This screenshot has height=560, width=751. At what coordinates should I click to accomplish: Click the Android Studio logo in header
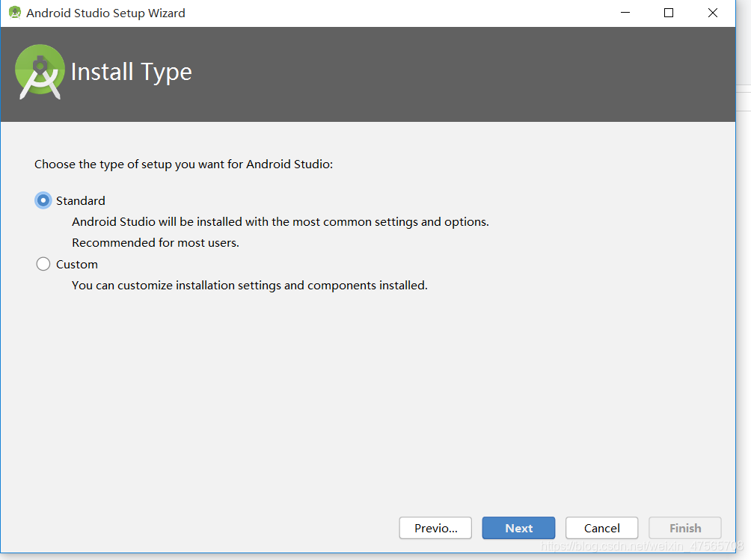tap(40, 72)
